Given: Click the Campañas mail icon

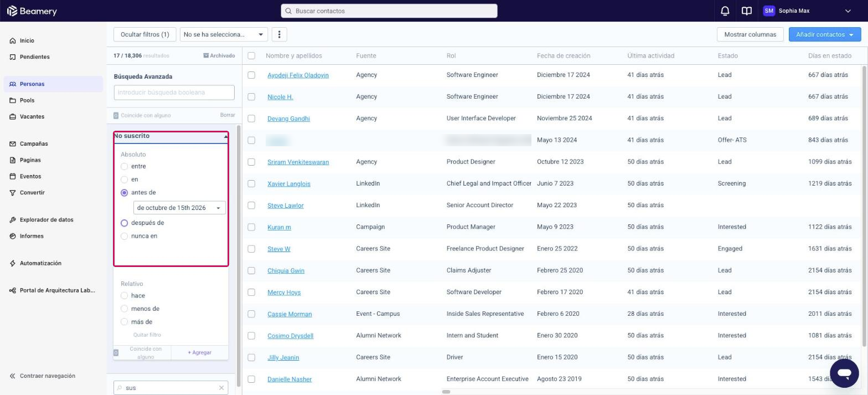Looking at the screenshot, I should tap(13, 143).
